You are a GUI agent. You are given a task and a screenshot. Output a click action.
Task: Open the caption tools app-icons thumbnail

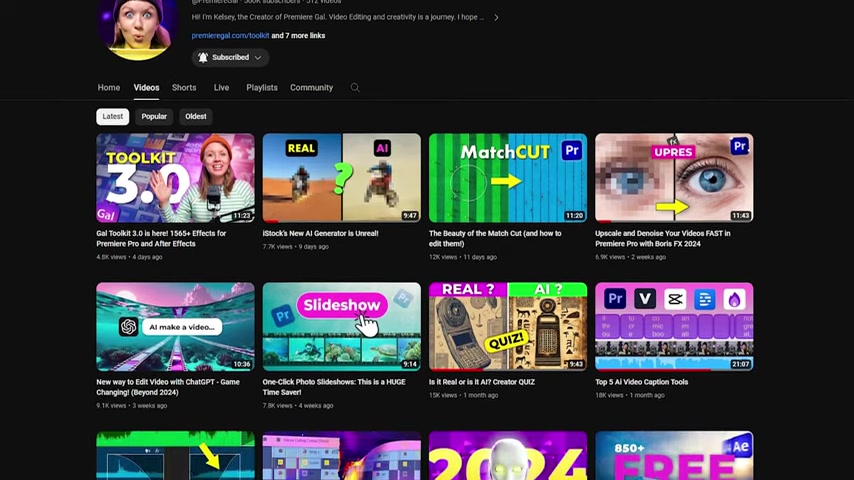click(674, 327)
